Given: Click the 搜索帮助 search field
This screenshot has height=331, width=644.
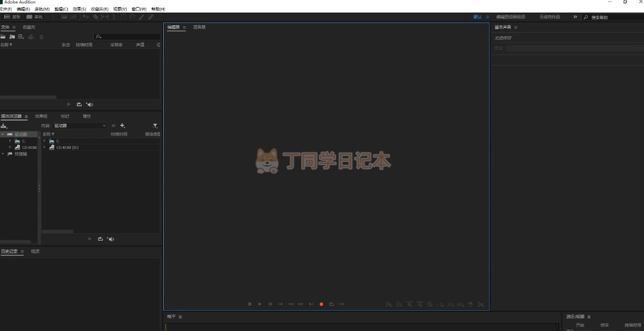Looking at the screenshot, I should click(613, 18).
